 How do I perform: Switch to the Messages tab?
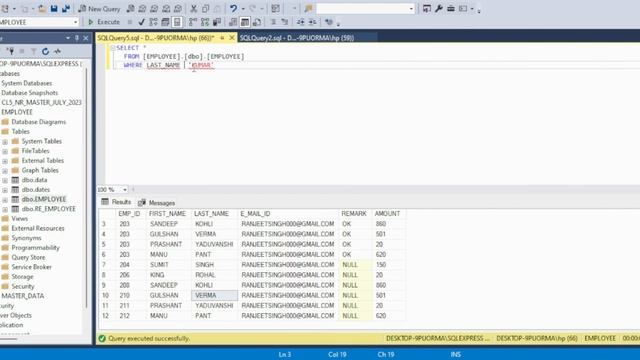pyautogui.click(x=157, y=202)
